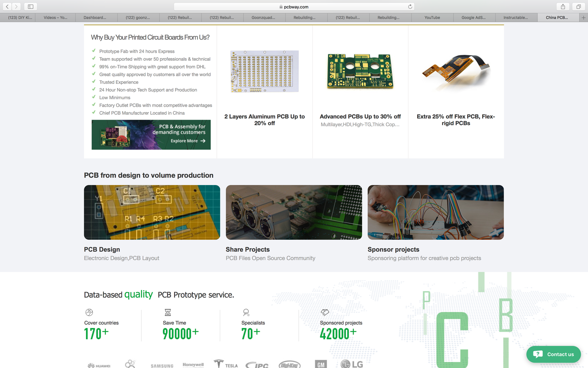Click '99% on-Time Shipping with great support from DHL'
The image size is (588, 368).
click(153, 67)
